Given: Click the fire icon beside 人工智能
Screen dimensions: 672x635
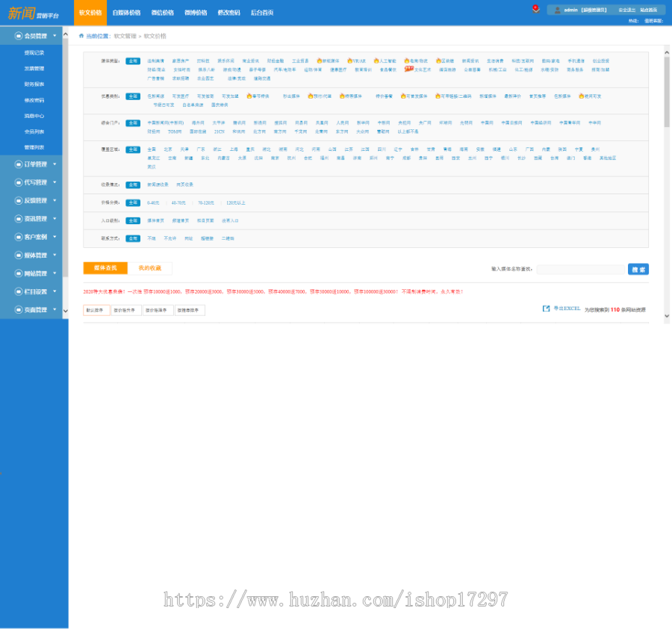Looking at the screenshot, I should pyautogui.click(x=376, y=61).
